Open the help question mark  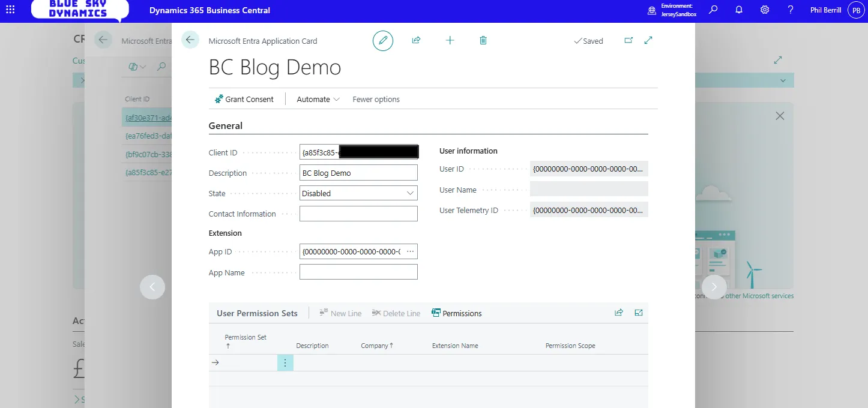point(791,10)
